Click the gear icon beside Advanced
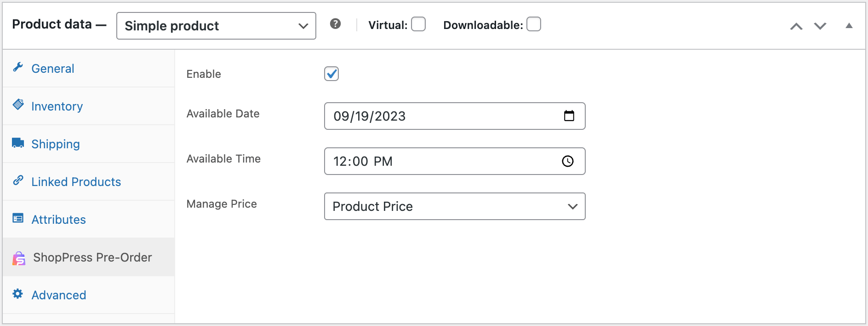 coord(18,294)
